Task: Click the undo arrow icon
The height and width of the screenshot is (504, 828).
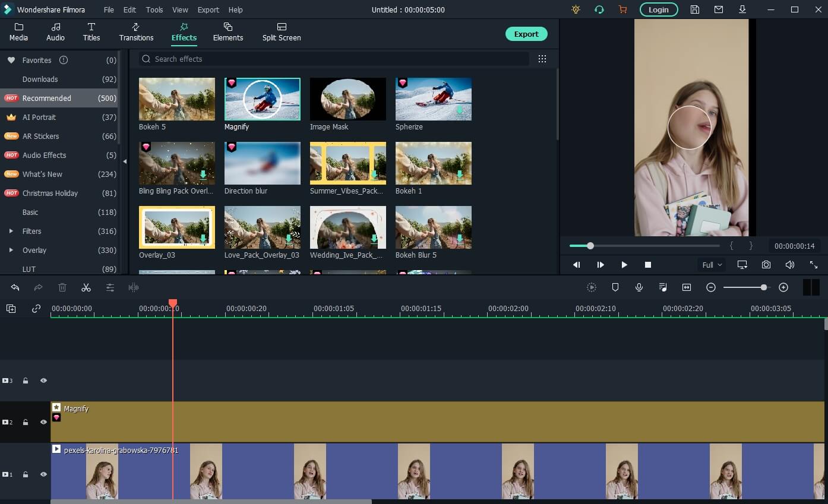Action: (x=15, y=287)
